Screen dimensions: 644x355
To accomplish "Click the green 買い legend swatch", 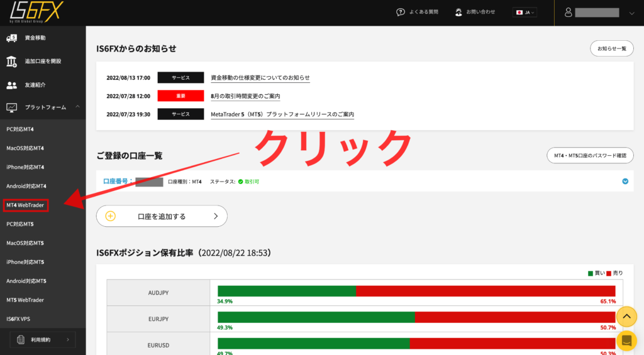I will (590, 273).
